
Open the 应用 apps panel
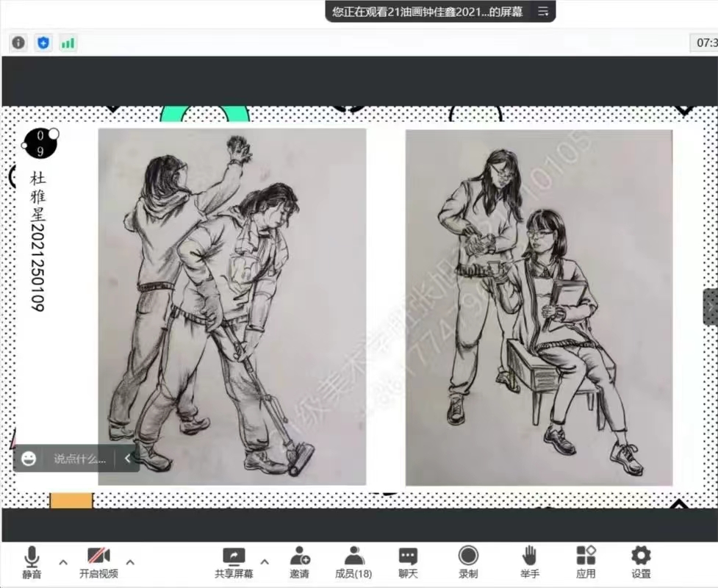pos(586,562)
